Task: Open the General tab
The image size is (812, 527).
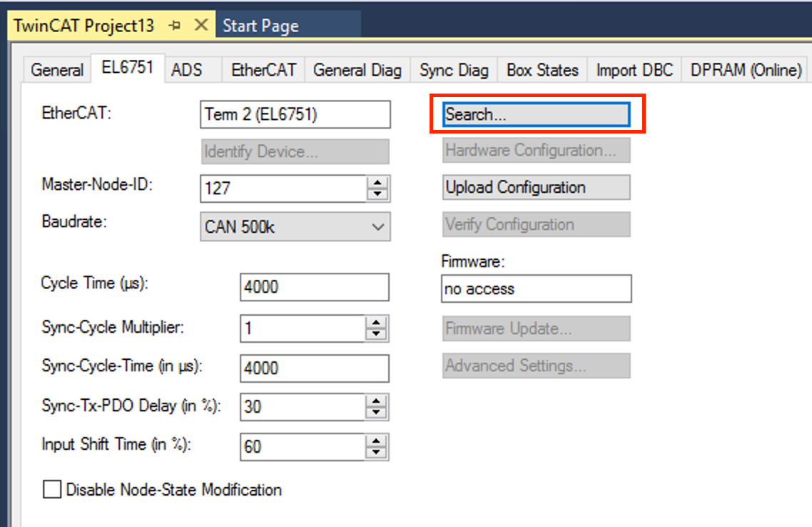Action: (57, 71)
